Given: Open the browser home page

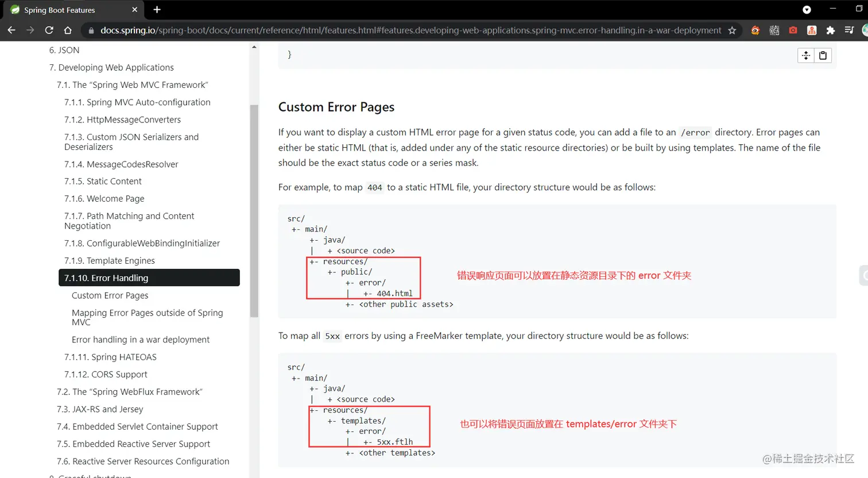Looking at the screenshot, I should tap(68, 30).
